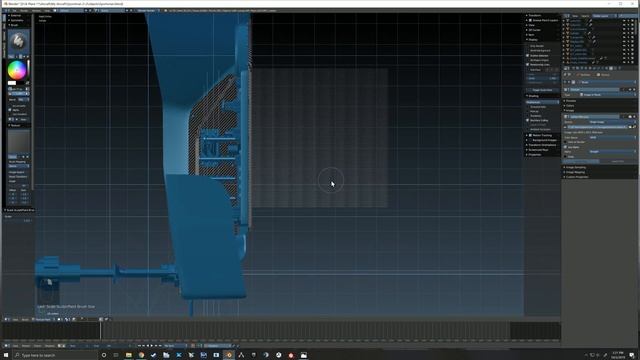The height and width of the screenshot is (360, 640).
Task: Collapse the Display panel
Action: click(532, 40)
